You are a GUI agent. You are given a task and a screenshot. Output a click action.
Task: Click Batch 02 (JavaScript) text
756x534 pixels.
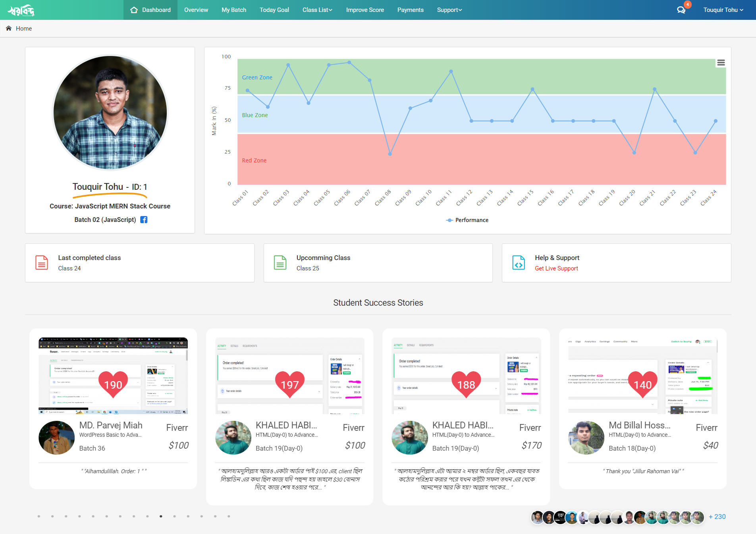tap(105, 220)
